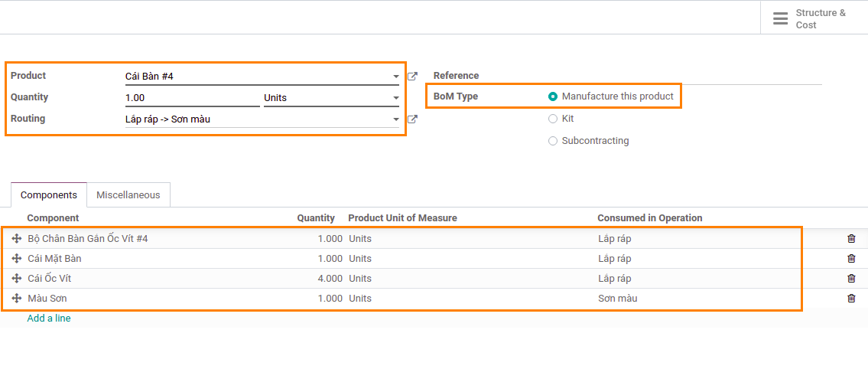Delete the Màu Sơn component line

pos(851,299)
